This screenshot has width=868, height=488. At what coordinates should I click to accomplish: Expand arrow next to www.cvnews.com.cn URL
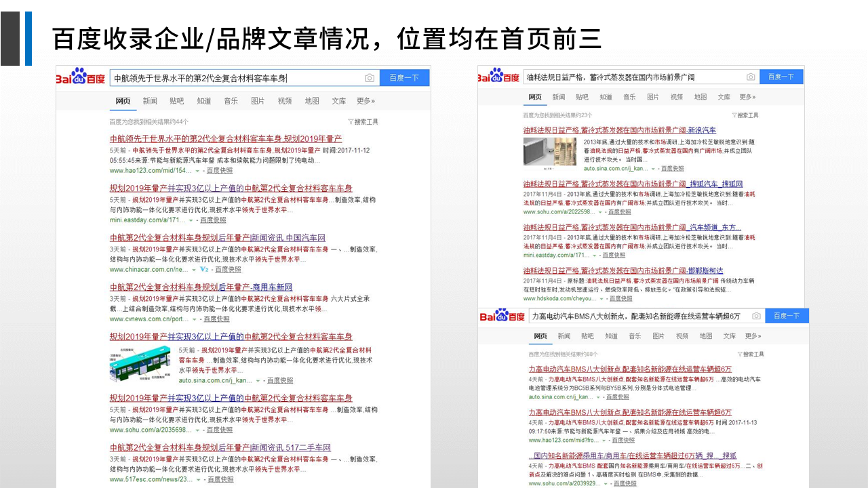tap(195, 319)
